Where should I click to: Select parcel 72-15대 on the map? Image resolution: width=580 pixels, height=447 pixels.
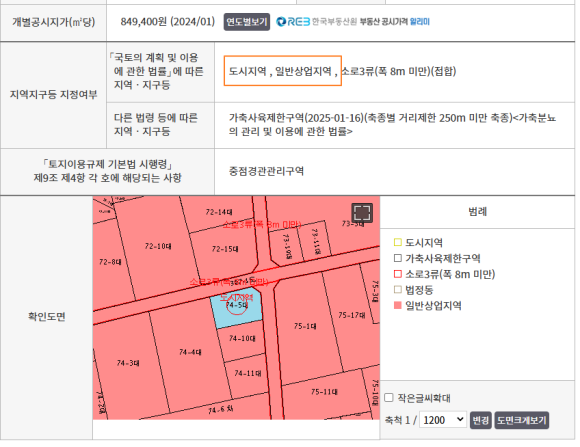pos(225,249)
